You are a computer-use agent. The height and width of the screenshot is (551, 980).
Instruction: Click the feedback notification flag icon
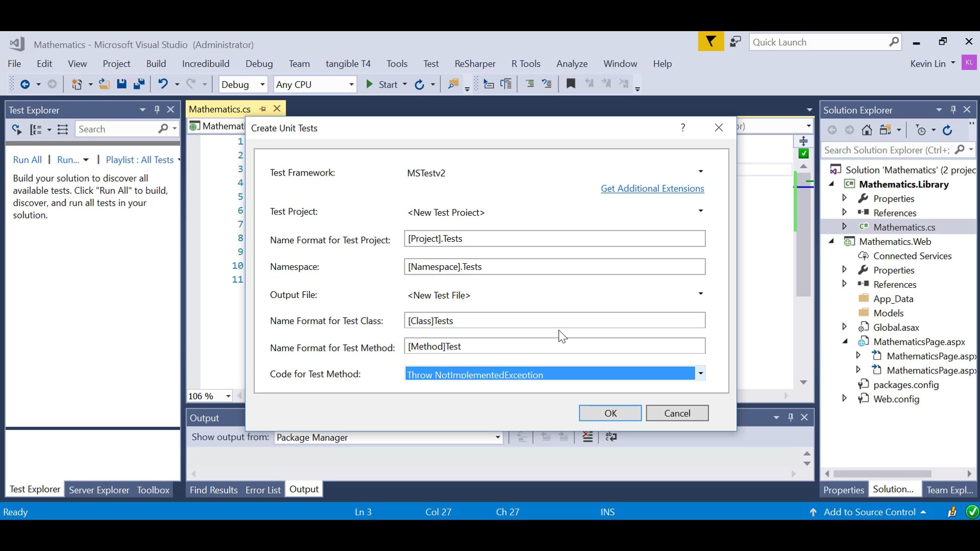[x=710, y=42]
